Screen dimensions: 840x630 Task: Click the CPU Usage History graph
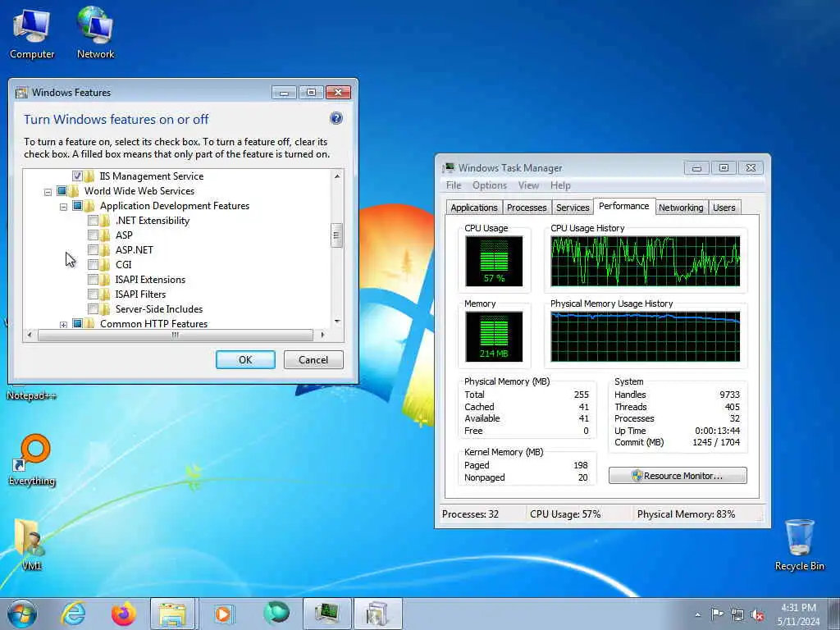click(x=645, y=262)
